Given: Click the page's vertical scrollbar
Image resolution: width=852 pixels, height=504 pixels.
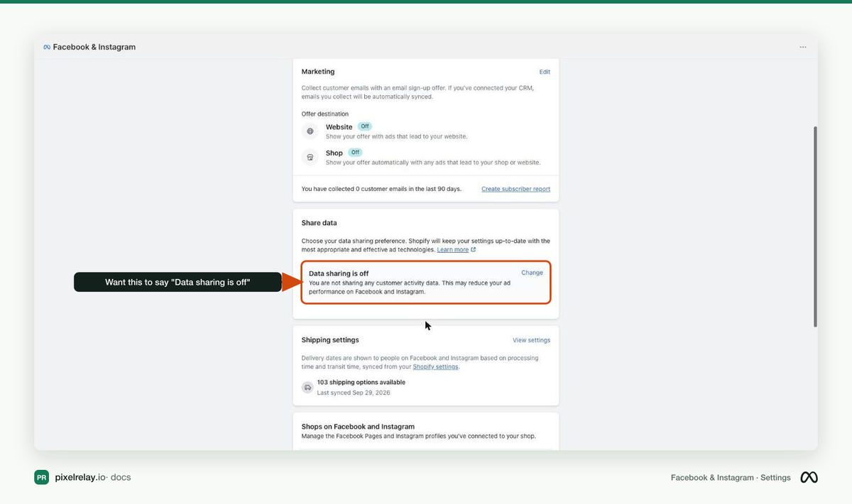Looking at the screenshot, I should [815, 227].
